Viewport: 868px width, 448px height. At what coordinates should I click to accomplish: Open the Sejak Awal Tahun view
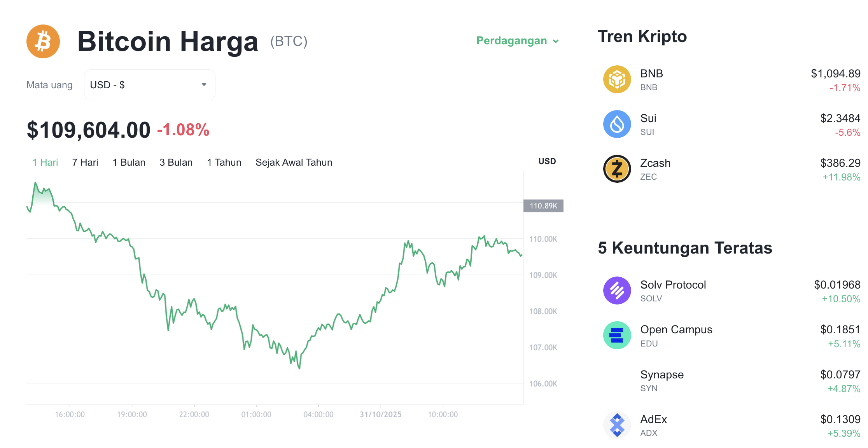click(294, 162)
